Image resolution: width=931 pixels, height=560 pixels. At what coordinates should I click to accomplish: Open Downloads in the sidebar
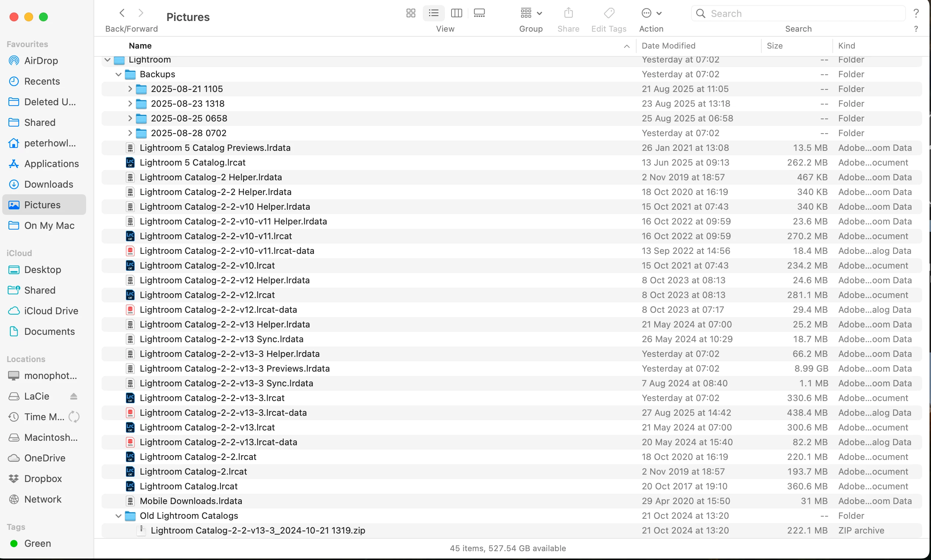49,184
